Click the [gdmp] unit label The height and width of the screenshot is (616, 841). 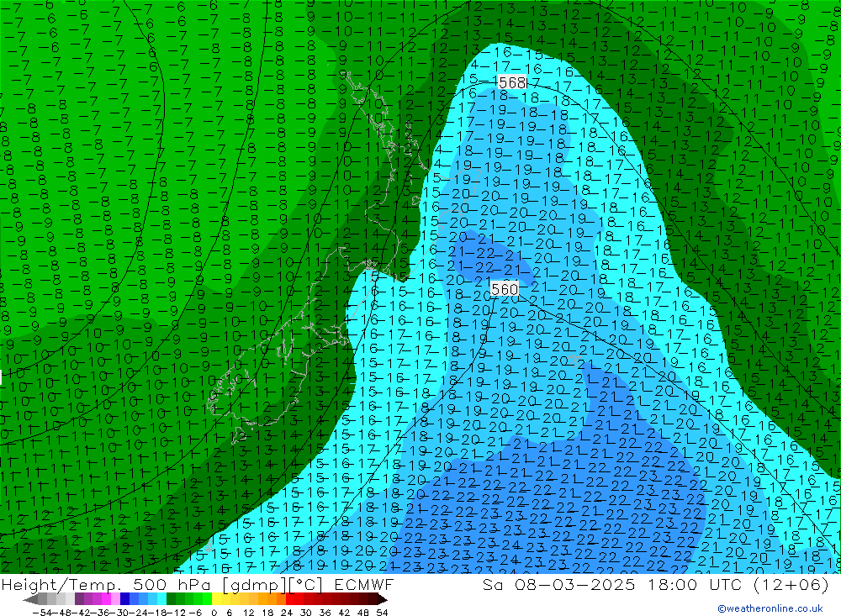tap(256, 586)
